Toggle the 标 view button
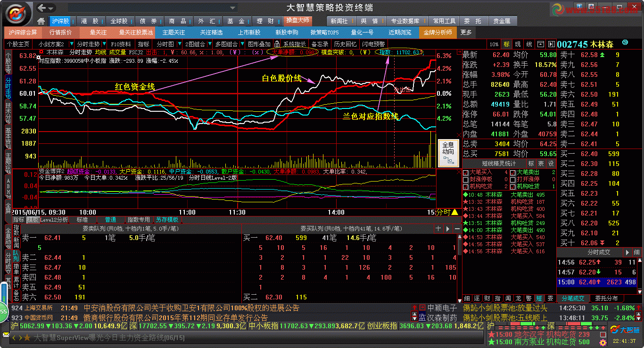The width and height of the screenshot is (644, 348). point(506,44)
